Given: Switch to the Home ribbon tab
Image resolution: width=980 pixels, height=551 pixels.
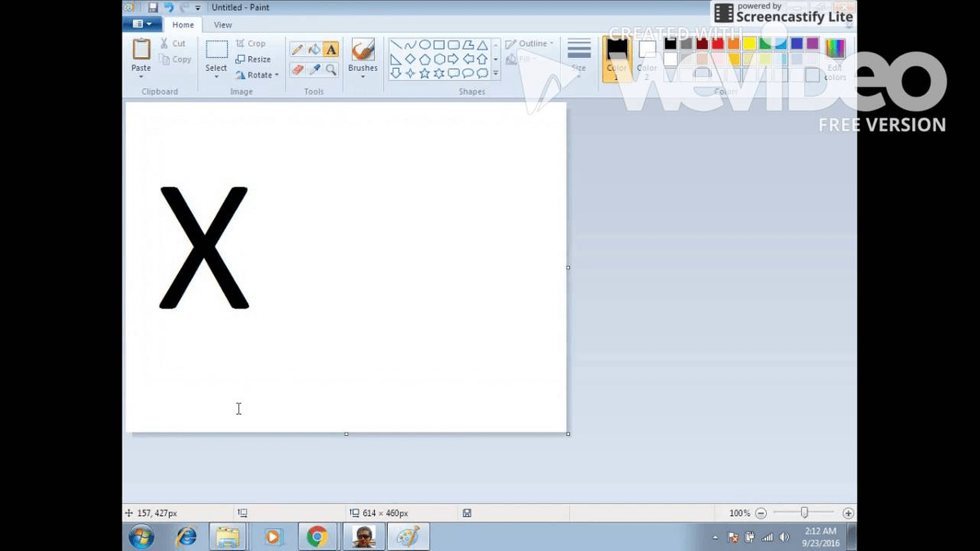Looking at the screenshot, I should (183, 24).
